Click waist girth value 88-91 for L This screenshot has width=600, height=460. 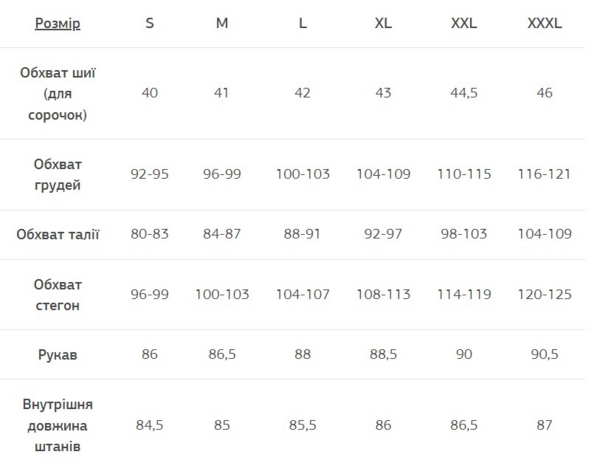click(303, 235)
